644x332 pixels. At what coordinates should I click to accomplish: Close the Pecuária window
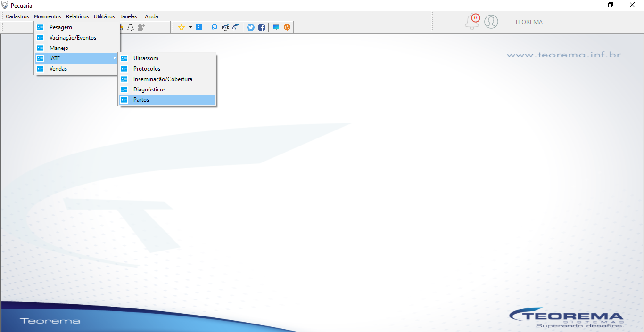632,5
